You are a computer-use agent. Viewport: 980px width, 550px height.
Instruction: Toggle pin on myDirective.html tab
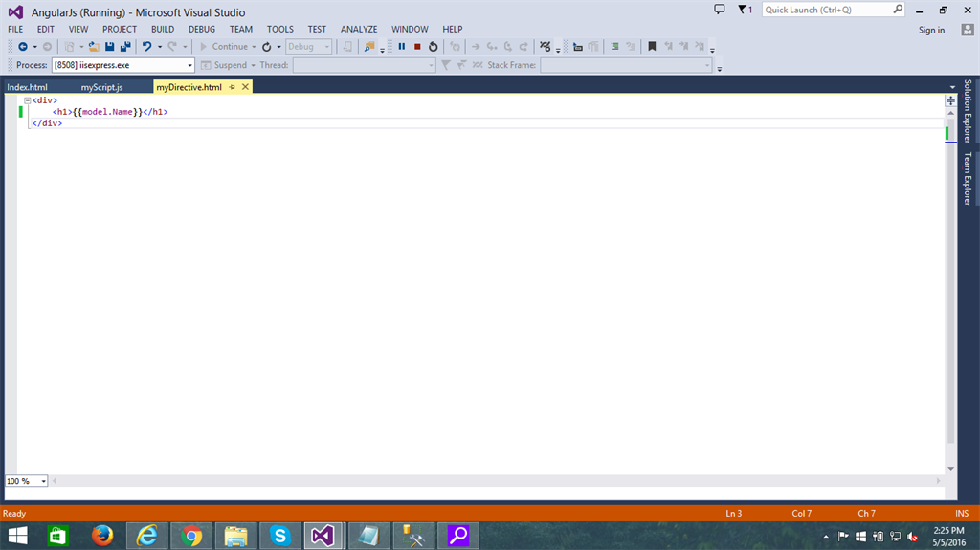[232, 87]
